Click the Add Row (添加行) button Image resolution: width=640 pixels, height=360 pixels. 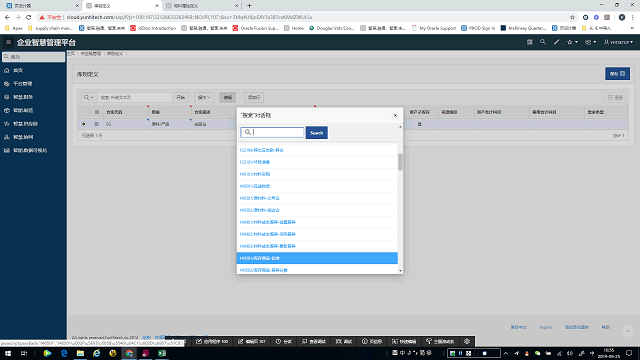(254, 97)
